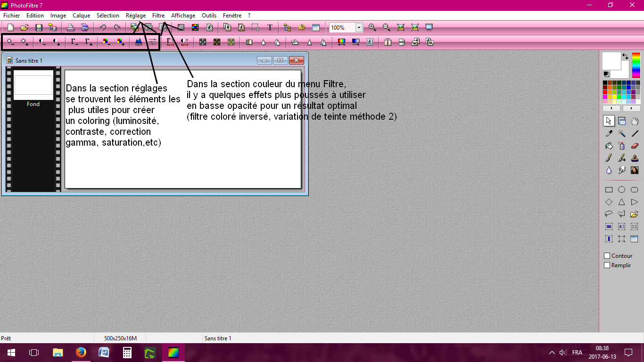Select the Eraser tool
Viewport: 644px width, 362px height.
click(635, 146)
